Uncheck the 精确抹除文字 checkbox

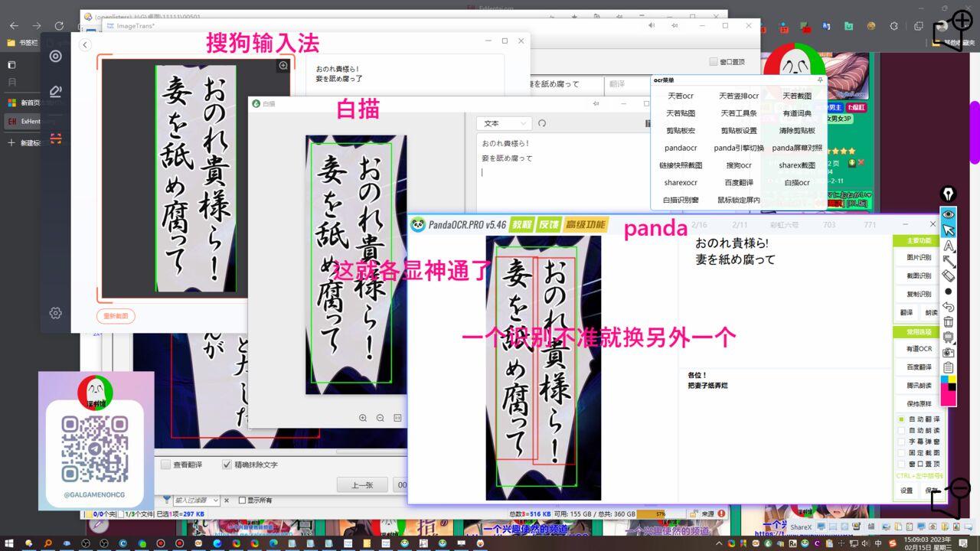tap(227, 465)
